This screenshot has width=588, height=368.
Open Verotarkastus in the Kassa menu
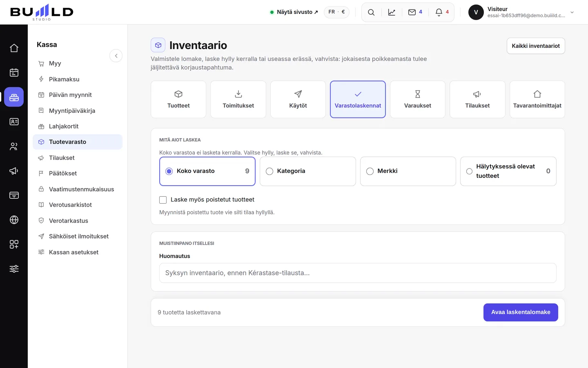coord(78,221)
